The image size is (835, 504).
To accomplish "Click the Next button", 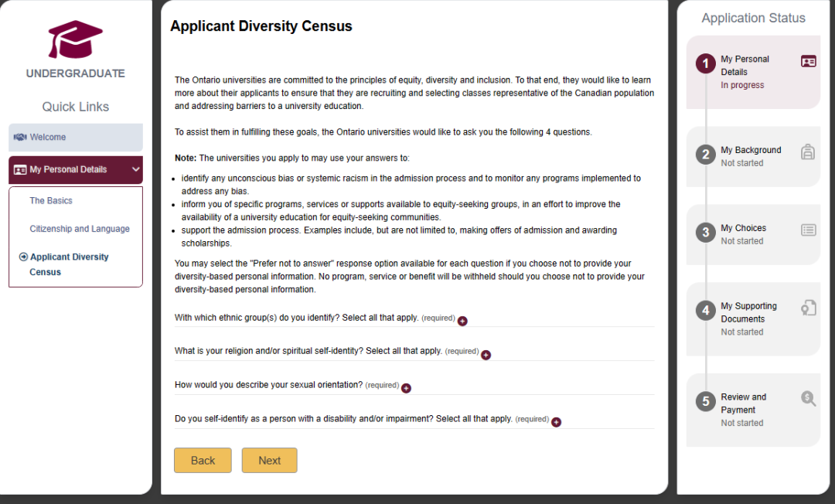I will pos(270,461).
